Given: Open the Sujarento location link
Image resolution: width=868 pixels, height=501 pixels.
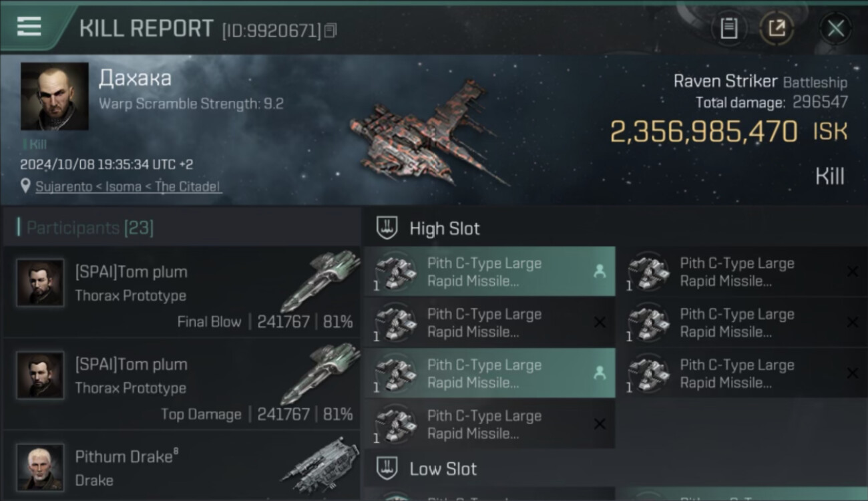Looking at the screenshot, I should coord(128,186).
